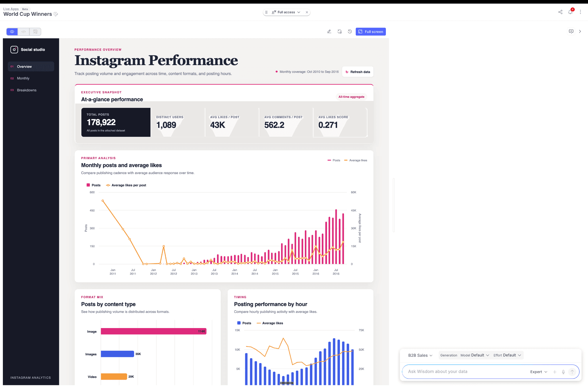Click the Posts by content type title

click(109, 304)
